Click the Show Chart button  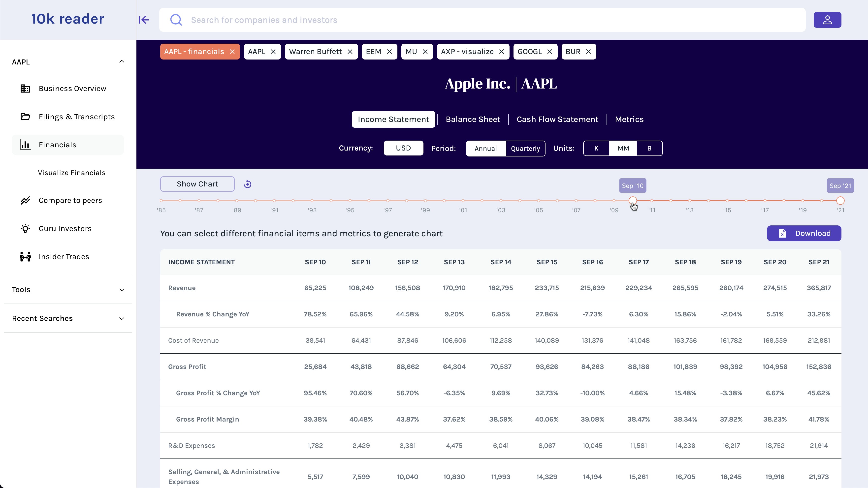click(197, 184)
